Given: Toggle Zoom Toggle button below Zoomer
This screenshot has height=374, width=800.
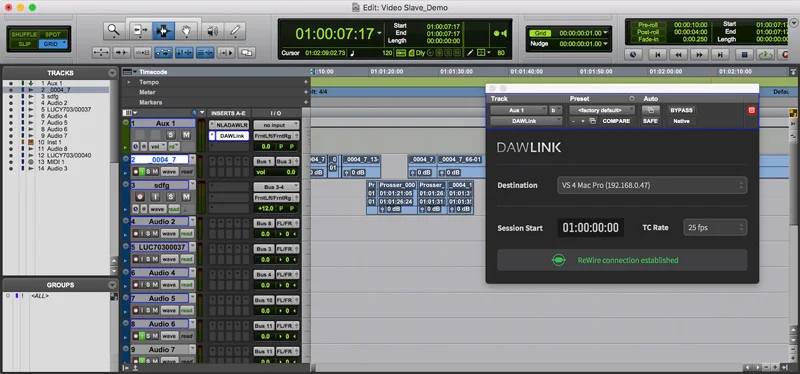Looking at the screenshot, I should tap(101, 52).
